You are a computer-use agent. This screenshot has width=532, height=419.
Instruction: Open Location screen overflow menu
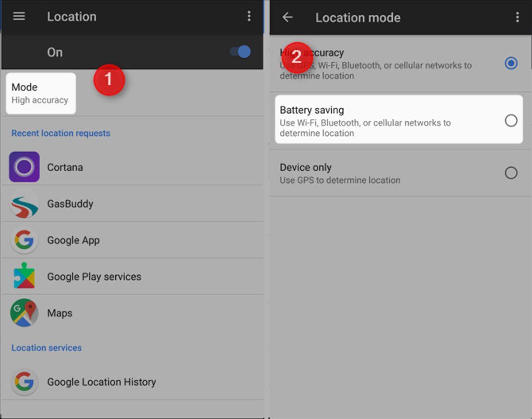[x=249, y=16]
